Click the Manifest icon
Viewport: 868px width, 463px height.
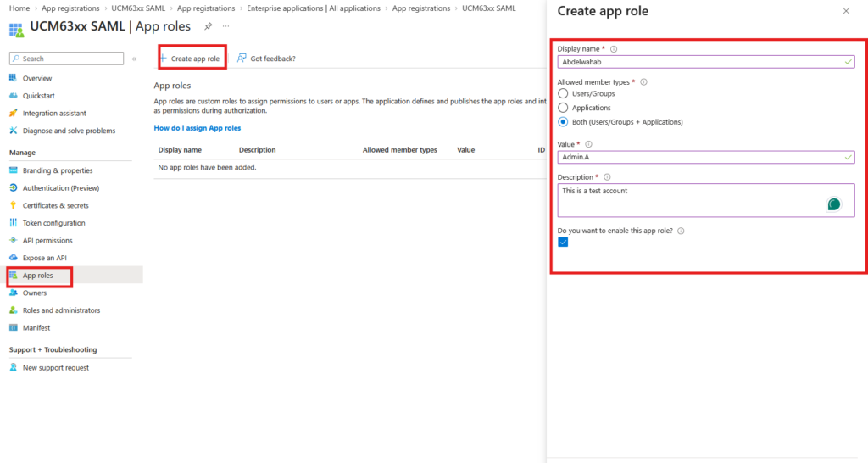13,328
